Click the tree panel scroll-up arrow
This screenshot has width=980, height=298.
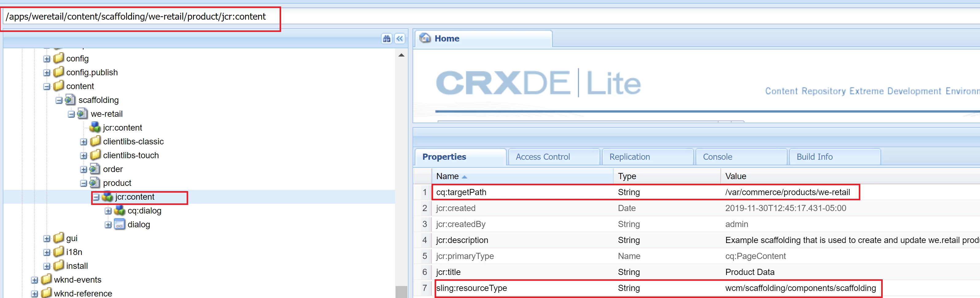tap(401, 55)
